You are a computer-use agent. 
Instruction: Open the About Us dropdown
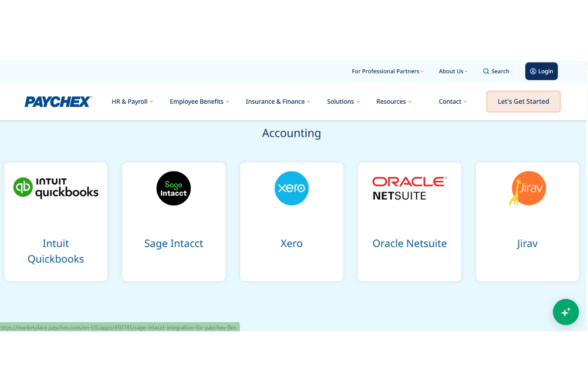click(x=453, y=71)
